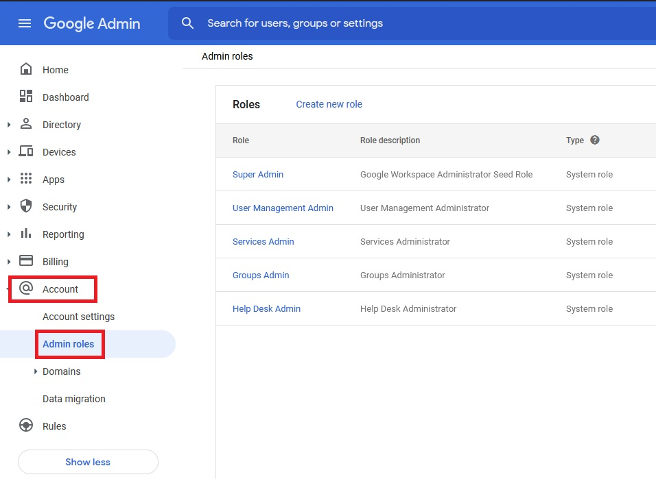Click Create new role link
This screenshot has width=656, height=480.
[x=329, y=104]
